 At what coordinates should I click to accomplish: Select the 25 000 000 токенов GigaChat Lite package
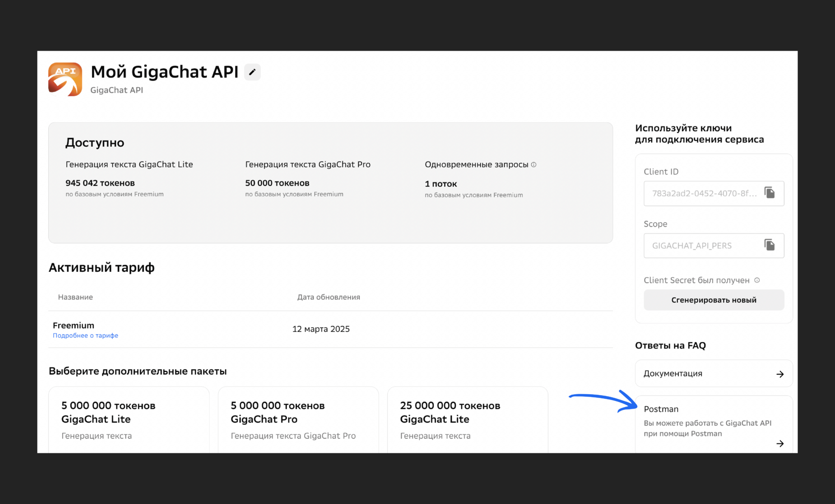point(468,420)
